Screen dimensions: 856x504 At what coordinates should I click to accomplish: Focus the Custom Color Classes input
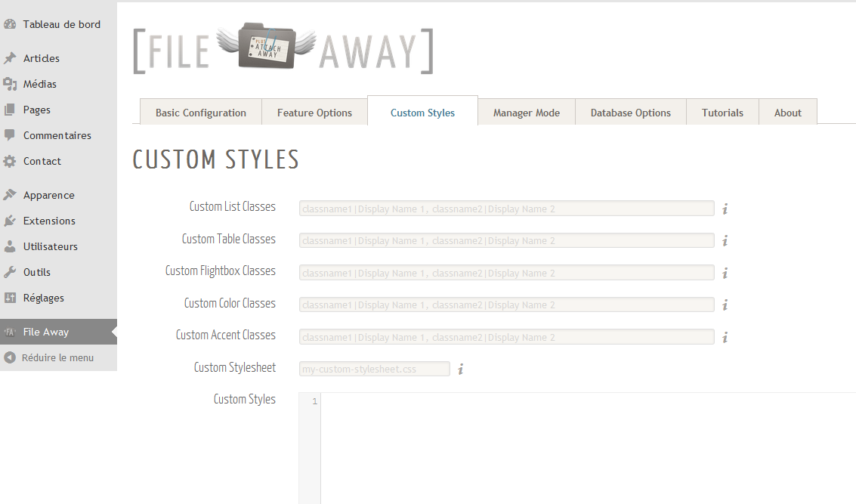click(x=507, y=305)
